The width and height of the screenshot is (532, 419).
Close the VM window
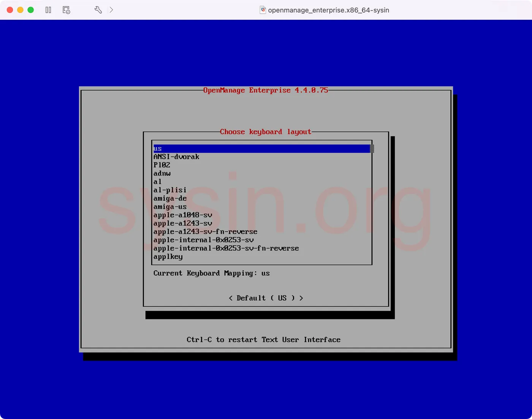click(x=10, y=10)
